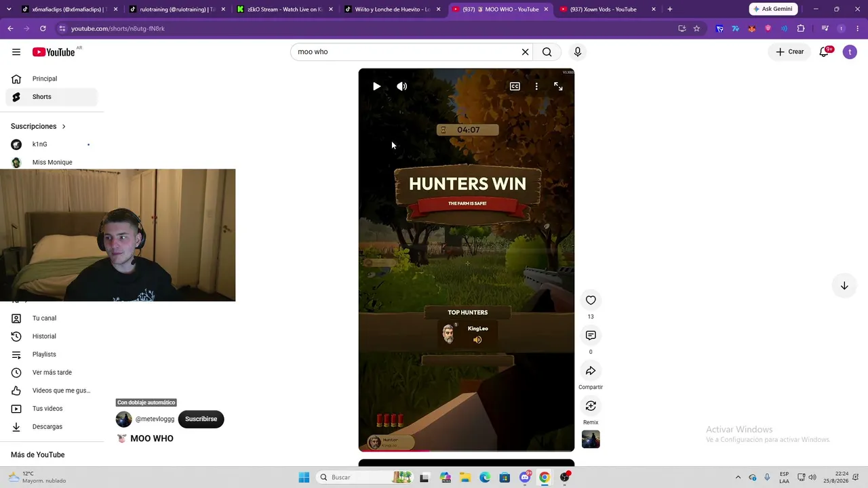Screen dimensions: 868x488
Task: Go to the YouTube home logo
Action: pyautogui.click(x=54, y=52)
